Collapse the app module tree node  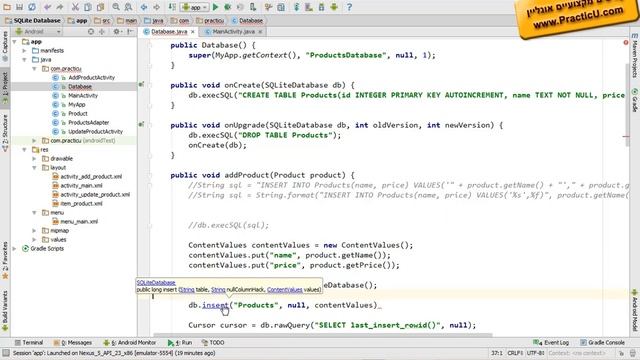[15, 42]
